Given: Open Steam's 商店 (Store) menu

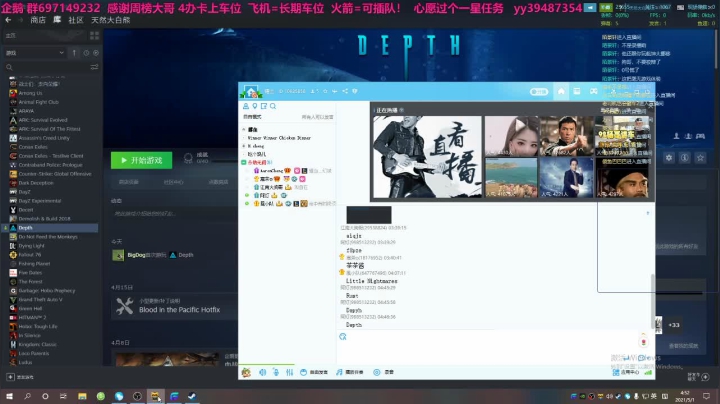Looking at the screenshot, I should pyautogui.click(x=38, y=20).
